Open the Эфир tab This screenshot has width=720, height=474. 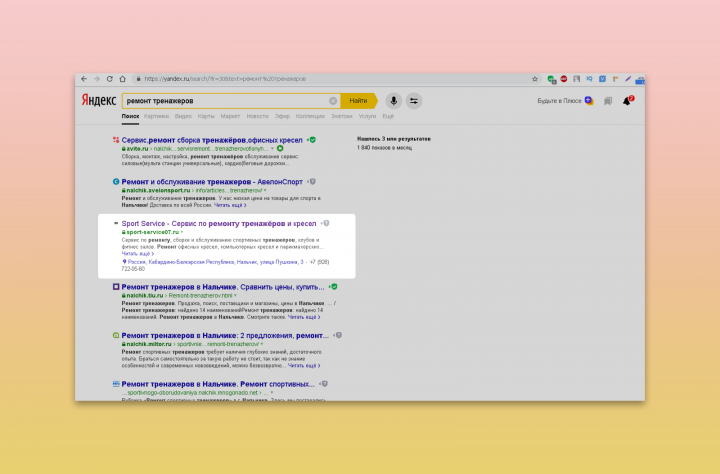[282, 116]
